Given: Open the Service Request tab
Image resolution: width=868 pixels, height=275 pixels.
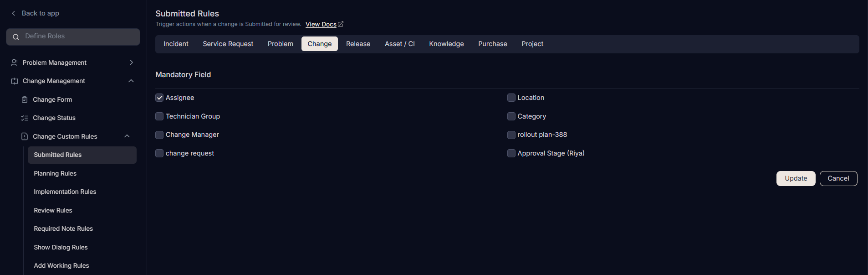Looking at the screenshot, I should point(228,44).
